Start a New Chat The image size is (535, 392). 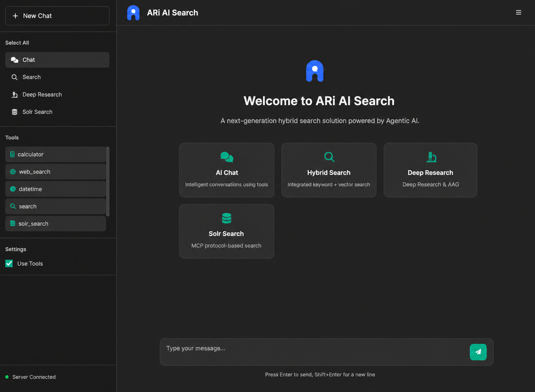point(57,16)
